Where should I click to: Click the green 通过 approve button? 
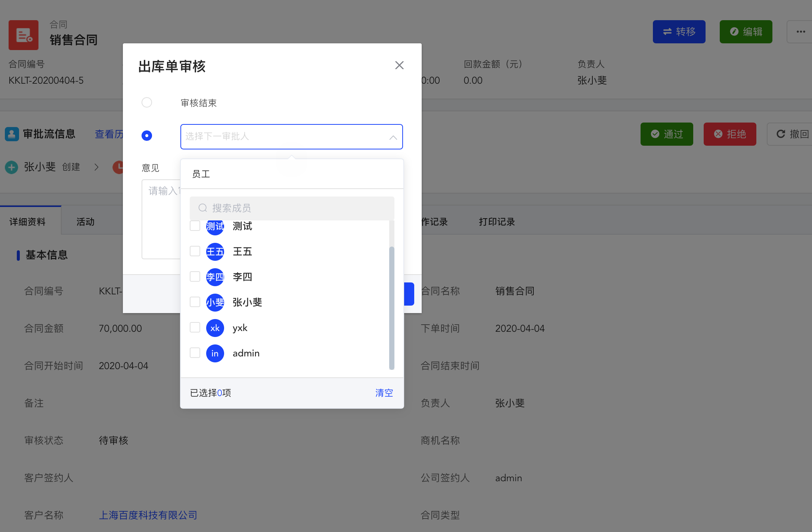click(x=666, y=134)
